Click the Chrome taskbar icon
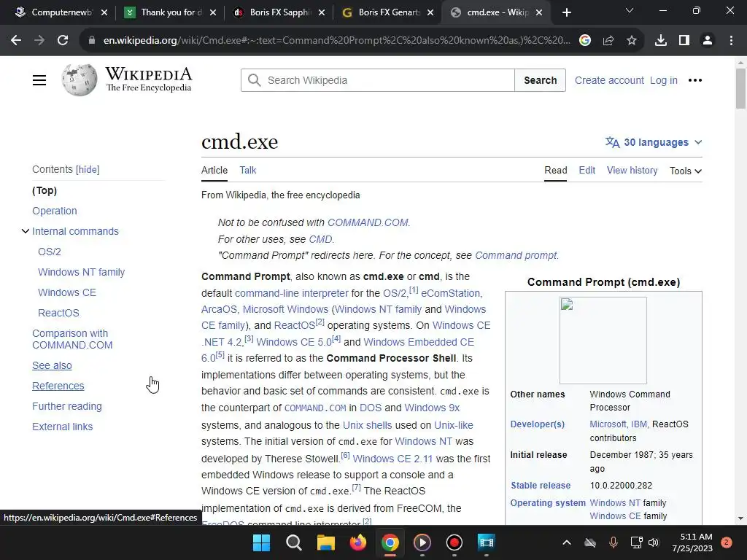 (x=390, y=542)
